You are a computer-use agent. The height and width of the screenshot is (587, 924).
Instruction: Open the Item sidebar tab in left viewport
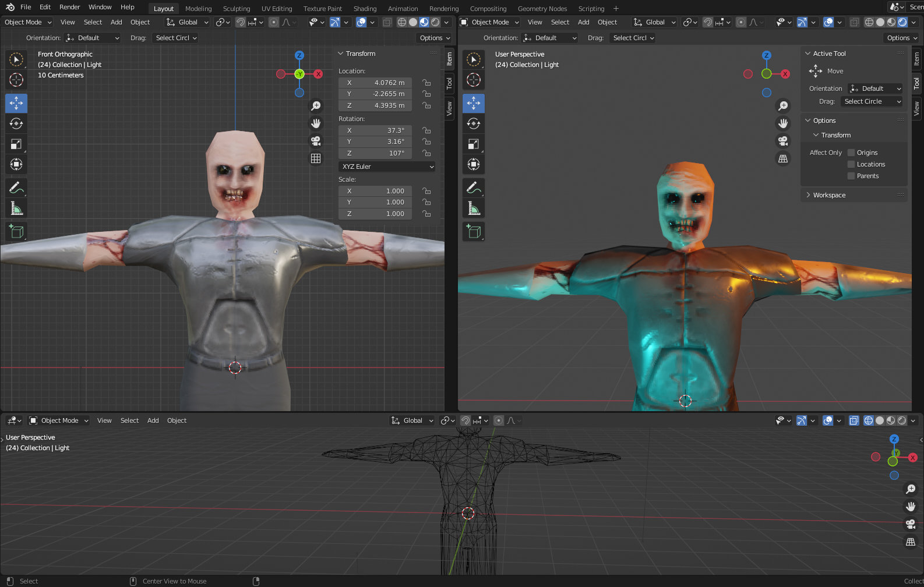click(x=449, y=59)
